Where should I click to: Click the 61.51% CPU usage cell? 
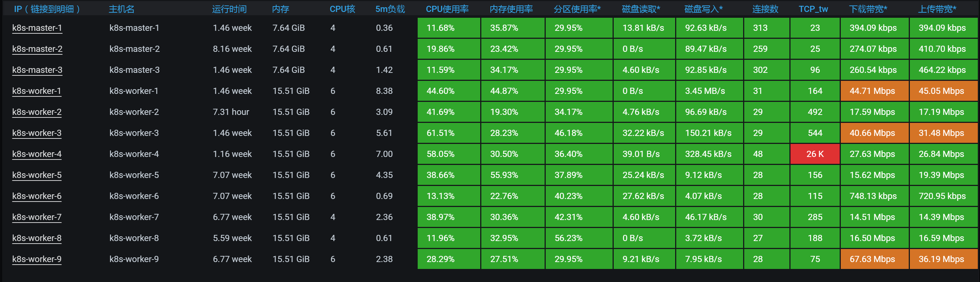click(448, 133)
